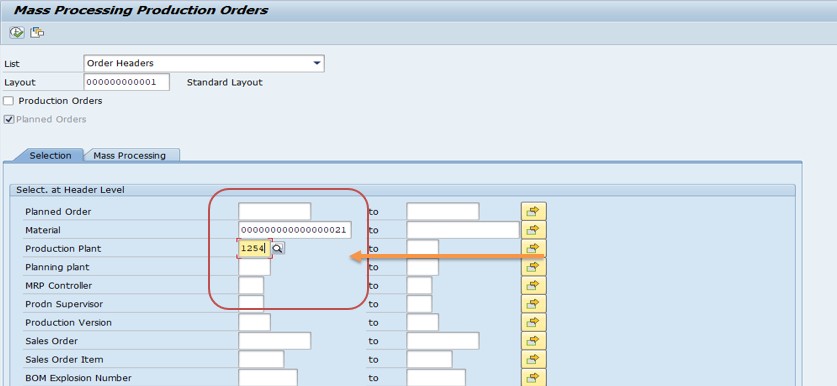The image size is (837, 386).
Task: Open multiple selection for Planned Order
Action: 533,211
